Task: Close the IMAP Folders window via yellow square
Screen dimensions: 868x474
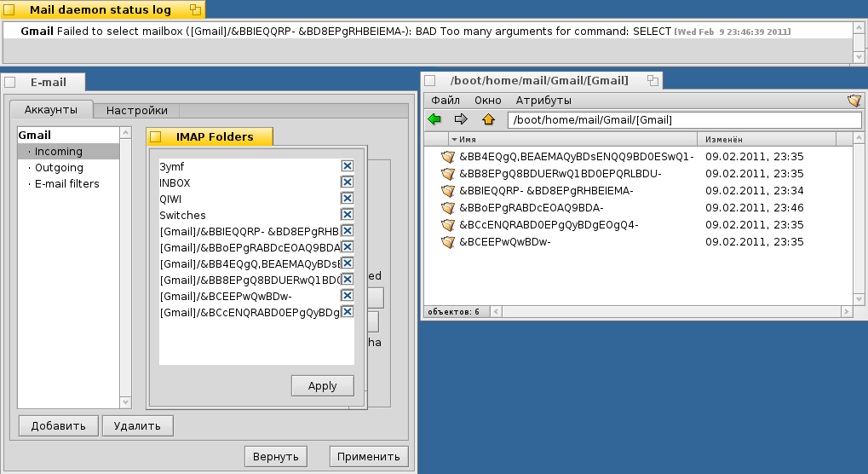Action: point(156,136)
